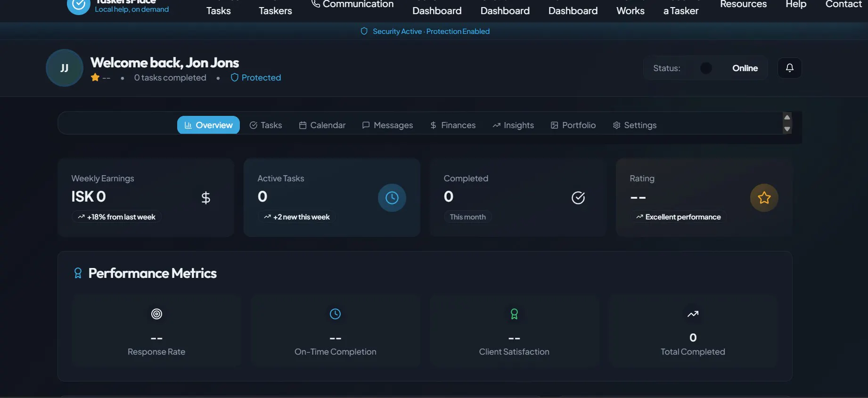Switch to the Overview tab
868x398 pixels.
(208, 125)
